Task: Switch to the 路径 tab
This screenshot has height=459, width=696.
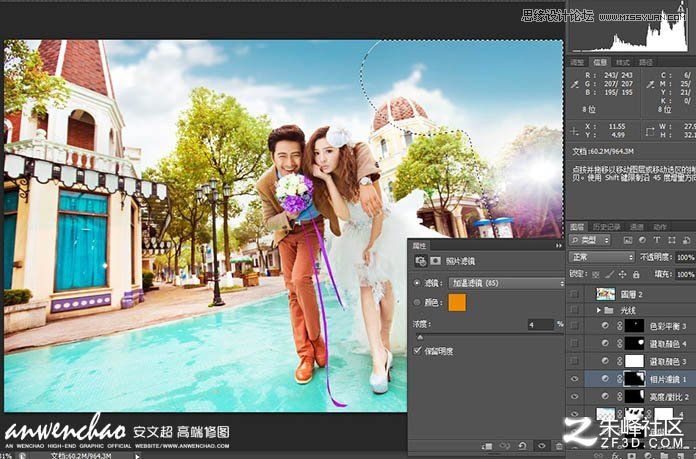Action: click(645, 63)
